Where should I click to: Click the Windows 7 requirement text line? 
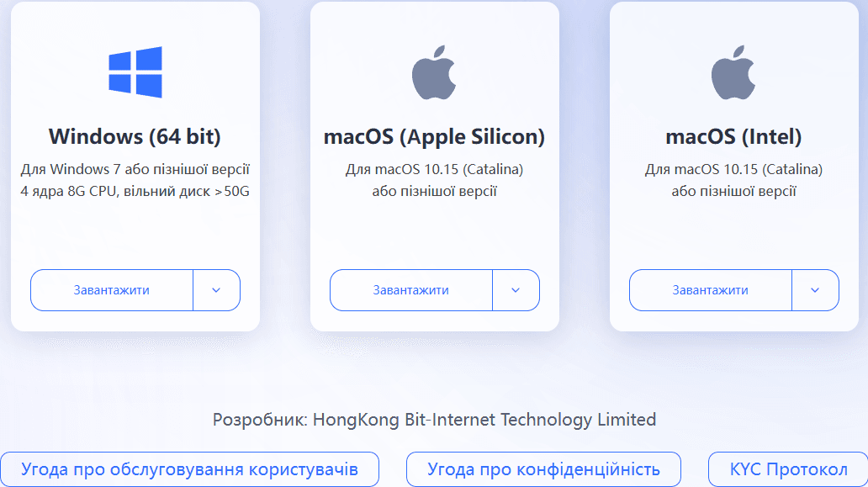click(135, 169)
